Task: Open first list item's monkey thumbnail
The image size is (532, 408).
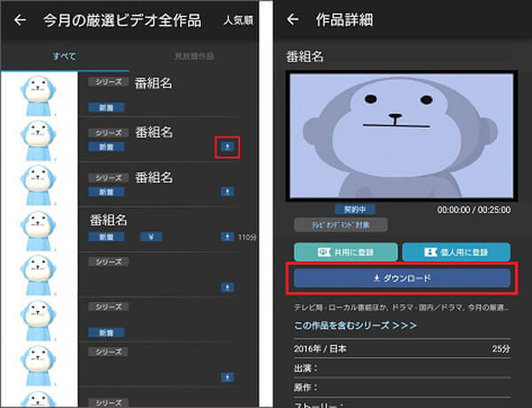Action: pyautogui.click(x=38, y=93)
